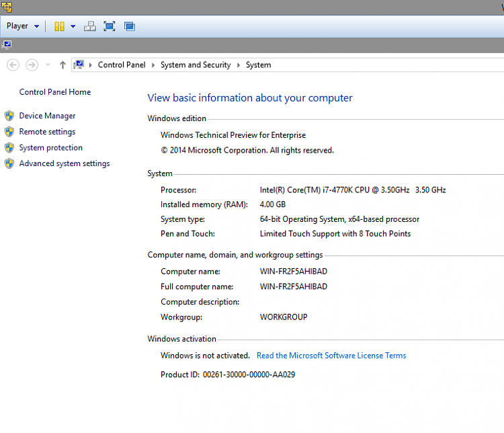Click the System window title icon

pyautogui.click(x=7, y=45)
